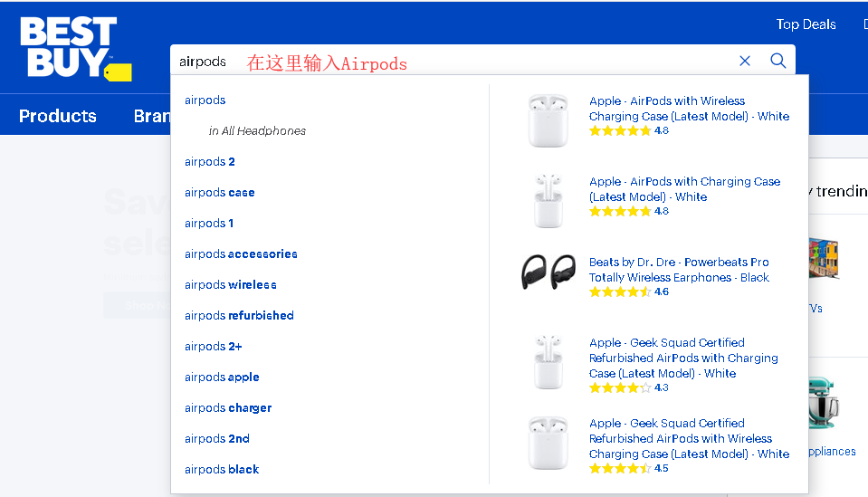This screenshot has width=868, height=497.
Task: Open Powerbeats Pro earphones thumbnail
Action: tap(548, 272)
